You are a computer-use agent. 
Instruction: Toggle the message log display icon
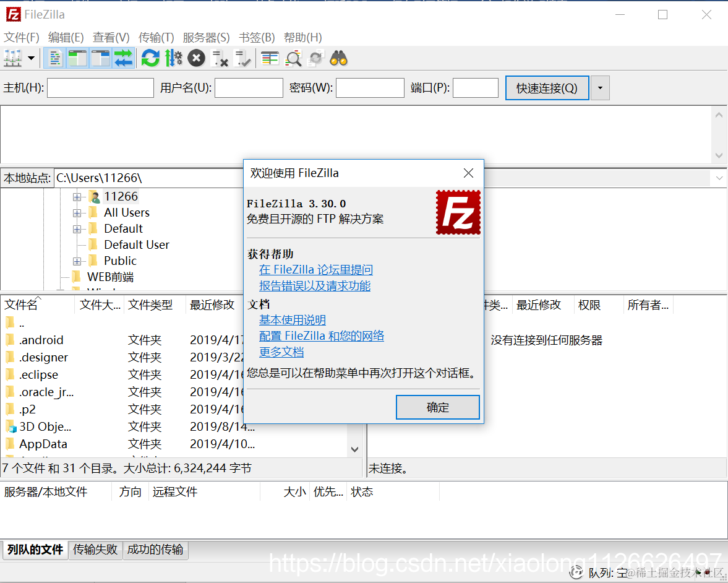[55, 59]
